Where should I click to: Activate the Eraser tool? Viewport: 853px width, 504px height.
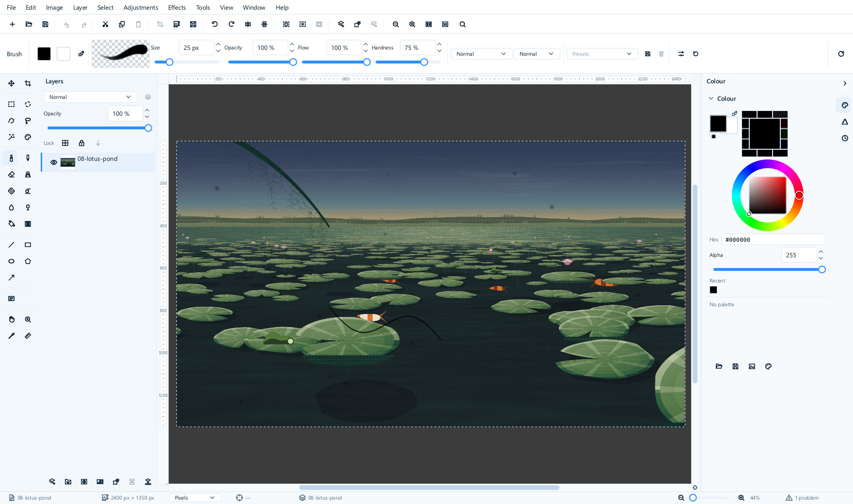(x=11, y=174)
